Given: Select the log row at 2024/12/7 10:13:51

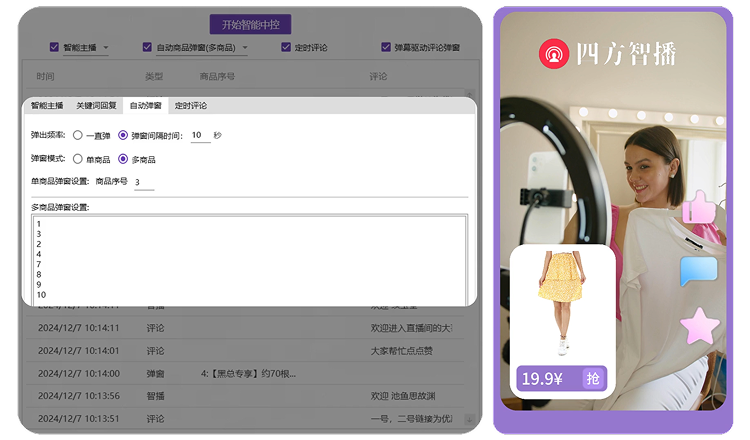Looking at the screenshot, I should (245, 418).
